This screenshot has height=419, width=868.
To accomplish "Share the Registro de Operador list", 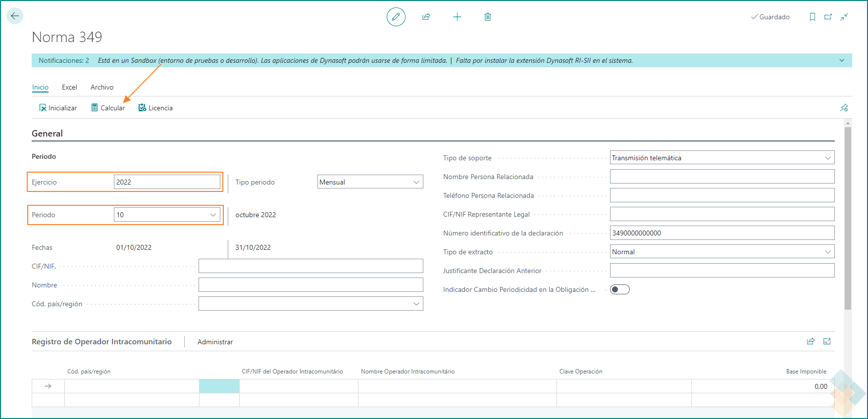I will click(x=811, y=341).
